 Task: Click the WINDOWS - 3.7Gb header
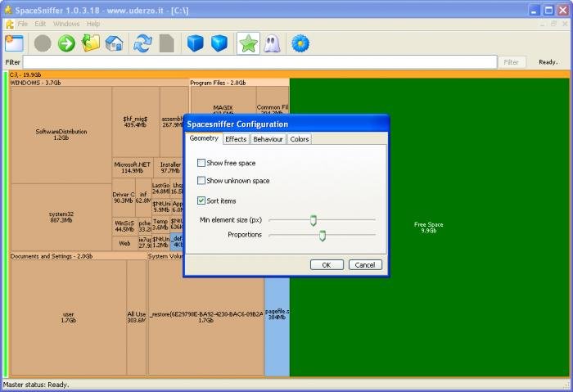tap(99, 83)
